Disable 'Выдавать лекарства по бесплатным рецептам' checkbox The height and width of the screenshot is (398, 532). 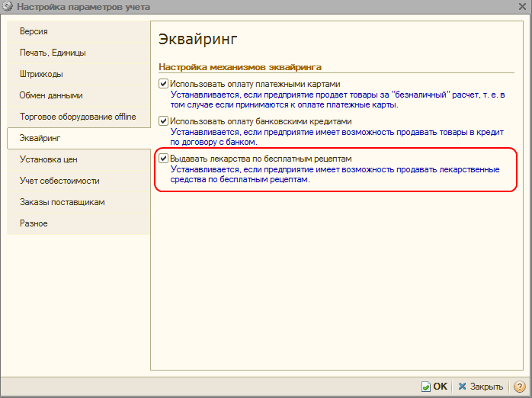163,159
